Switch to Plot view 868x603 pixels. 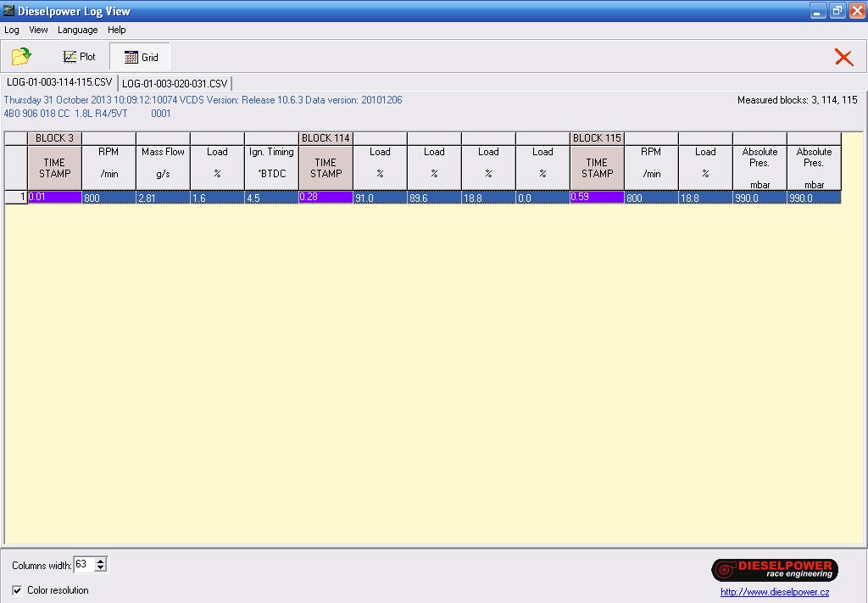point(79,57)
